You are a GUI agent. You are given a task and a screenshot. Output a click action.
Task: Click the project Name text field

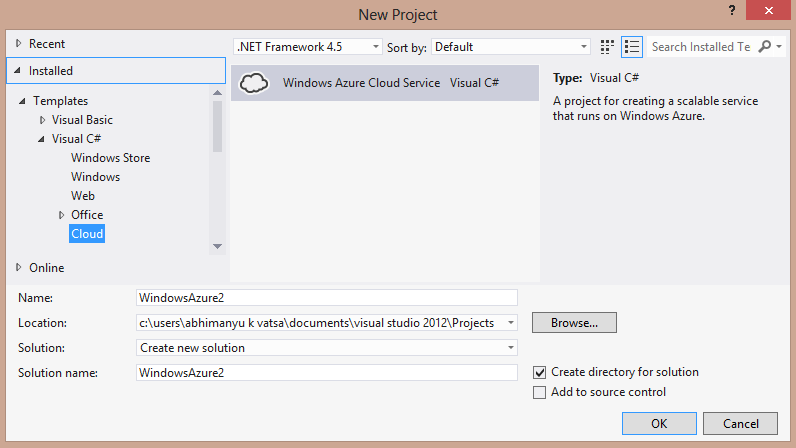coord(327,297)
